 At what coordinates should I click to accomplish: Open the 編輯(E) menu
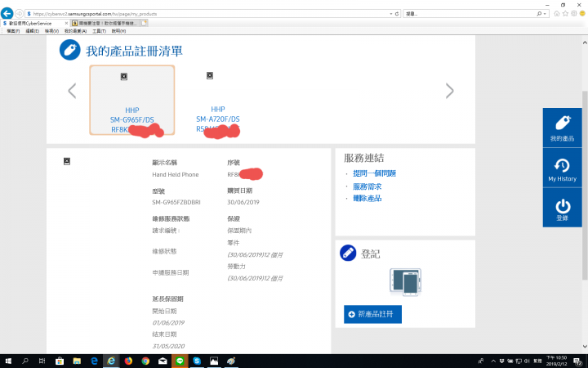(x=32, y=31)
